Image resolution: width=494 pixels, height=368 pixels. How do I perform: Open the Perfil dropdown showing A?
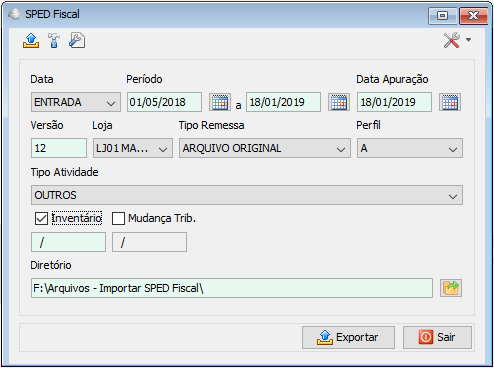click(x=410, y=148)
